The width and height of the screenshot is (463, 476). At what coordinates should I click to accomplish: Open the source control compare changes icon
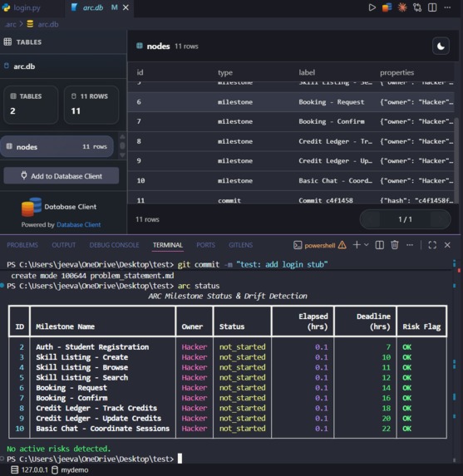click(417, 7)
